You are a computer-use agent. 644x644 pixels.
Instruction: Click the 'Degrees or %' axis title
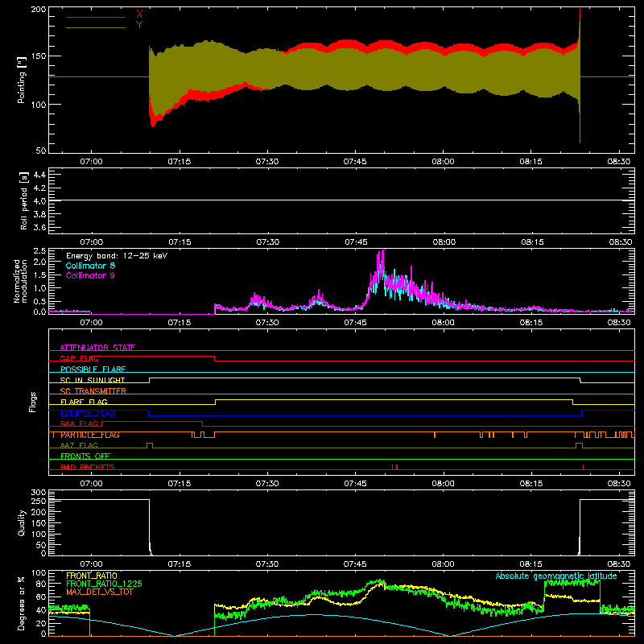coord(21,603)
